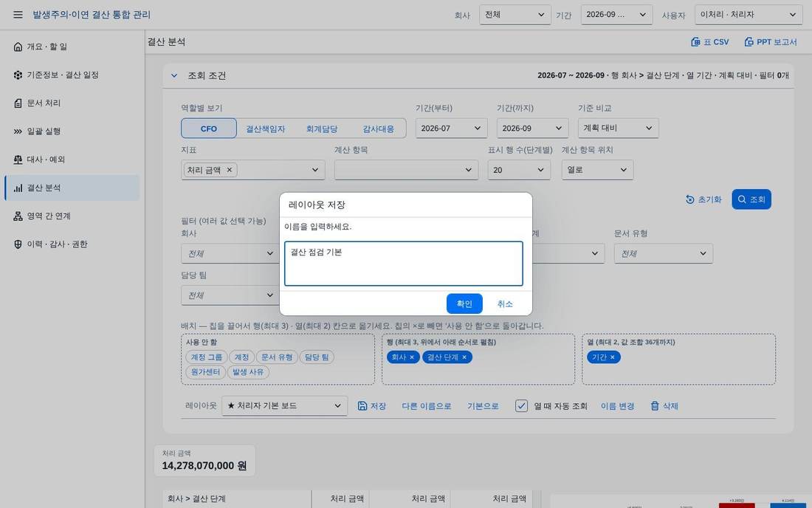The height and width of the screenshot is (508, 812).
Task: Click the 이름 변경 link
Action: [x=617, y=406]
